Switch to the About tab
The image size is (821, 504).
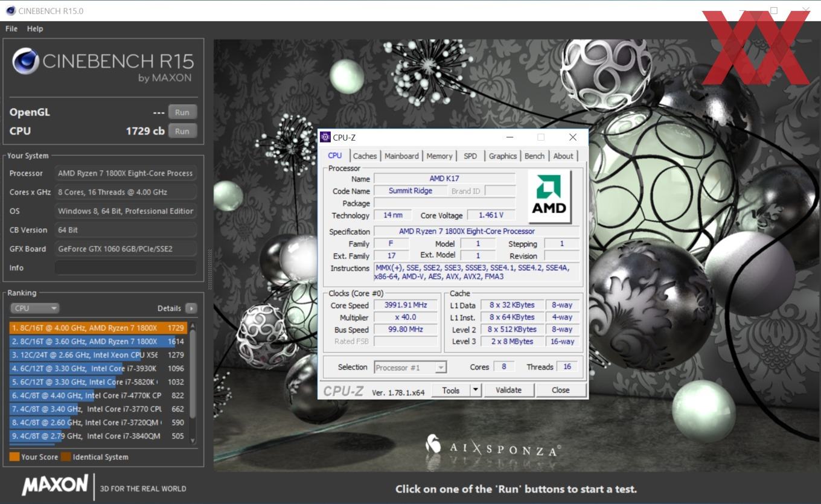click(563, 156)
